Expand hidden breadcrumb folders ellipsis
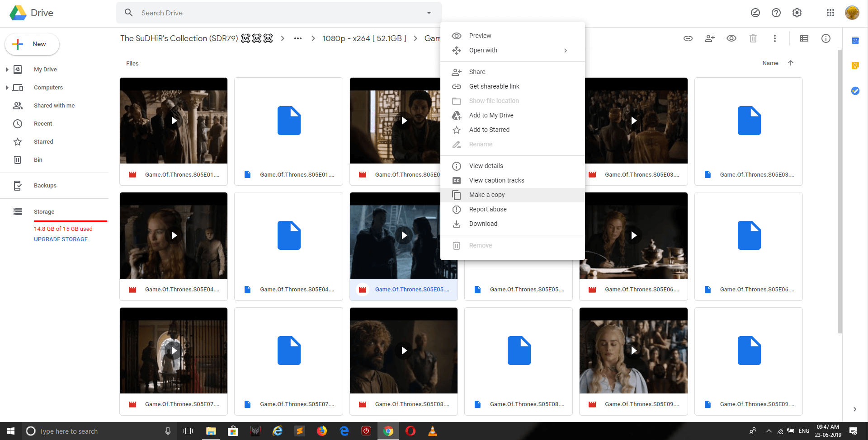Screen dimensions: 868x440 (298, 38)
